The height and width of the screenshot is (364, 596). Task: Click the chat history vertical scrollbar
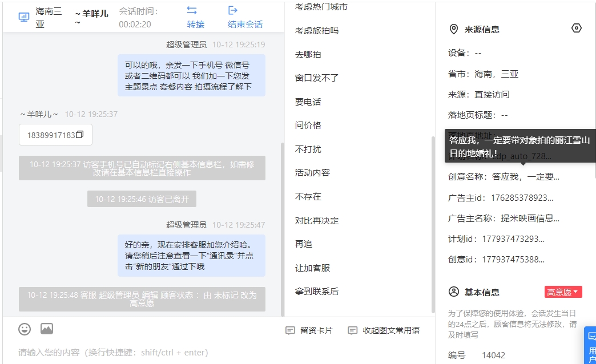pyautogui.click(x=283, y=229)
